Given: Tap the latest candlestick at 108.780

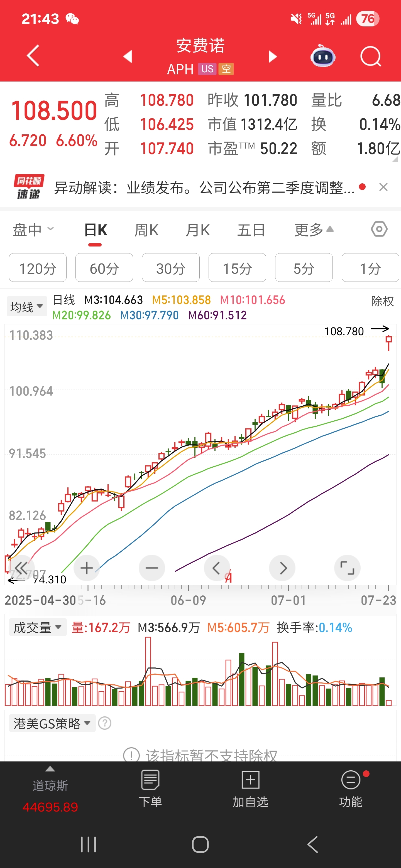Looking at the screenshot, I should click(x=388, y=343).
